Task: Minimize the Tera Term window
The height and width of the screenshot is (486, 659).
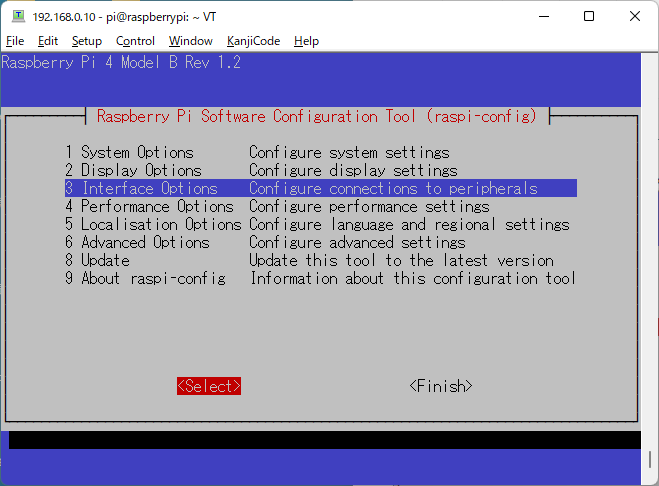Action: pyautogui.click(x=543, y=16)
